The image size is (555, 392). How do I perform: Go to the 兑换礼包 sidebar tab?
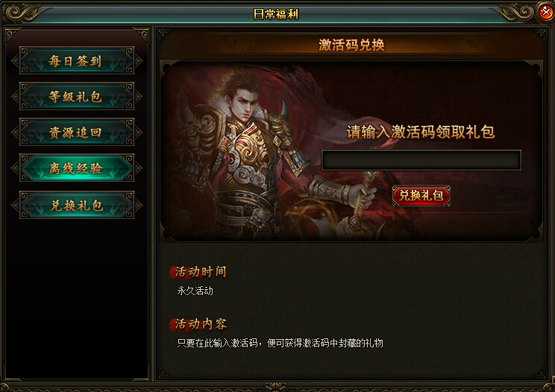click(x=76, y=205)
